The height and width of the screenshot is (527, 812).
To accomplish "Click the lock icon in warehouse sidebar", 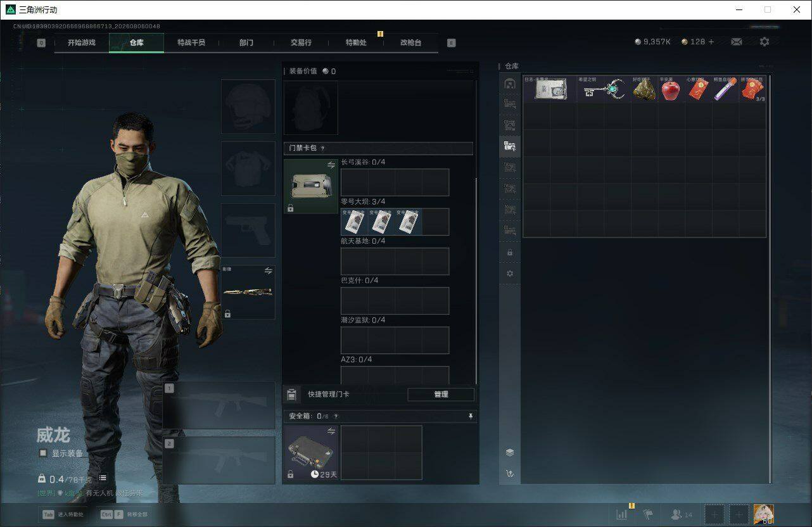I will point(510,252).
